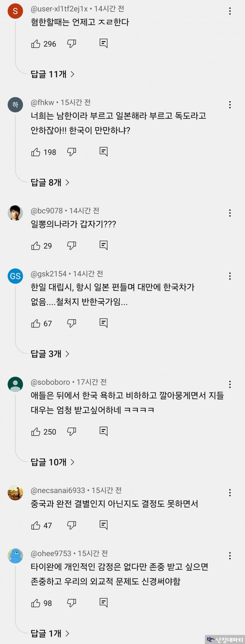Click thumbs-up on @necsanai6933 comment
This screenshot has width=245, height=644.
(x=36, y=525)
